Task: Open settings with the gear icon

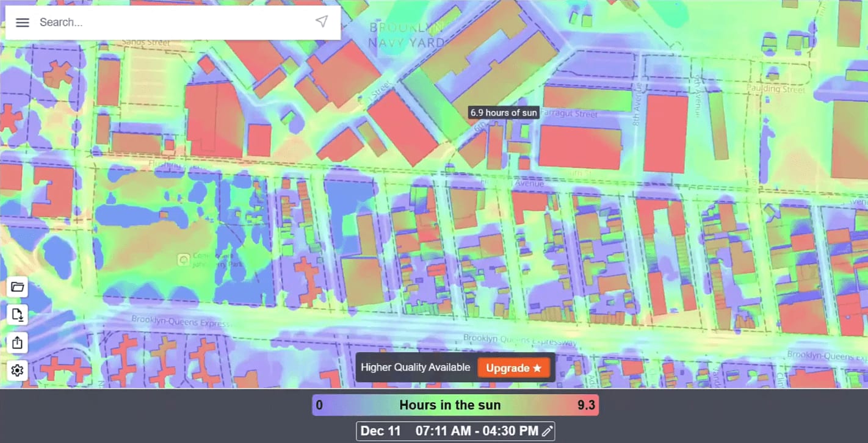Action: tap(17, 370)
